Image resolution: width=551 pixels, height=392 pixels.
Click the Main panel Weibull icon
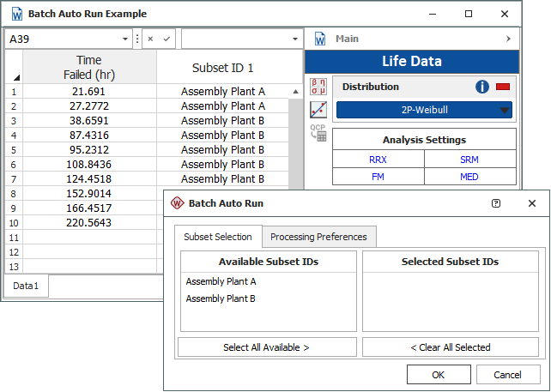(x=321, y=39)
